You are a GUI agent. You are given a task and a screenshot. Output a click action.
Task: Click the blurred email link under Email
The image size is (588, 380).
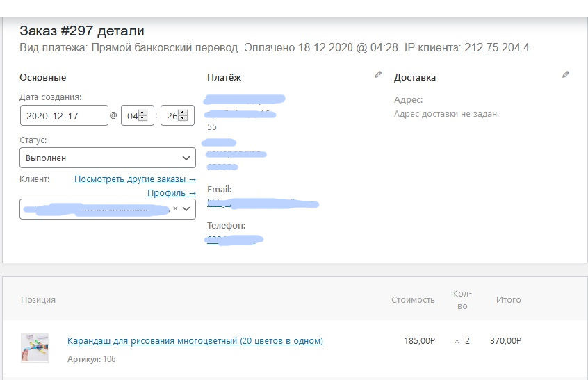pyautogui.click(x=263, y=204)
